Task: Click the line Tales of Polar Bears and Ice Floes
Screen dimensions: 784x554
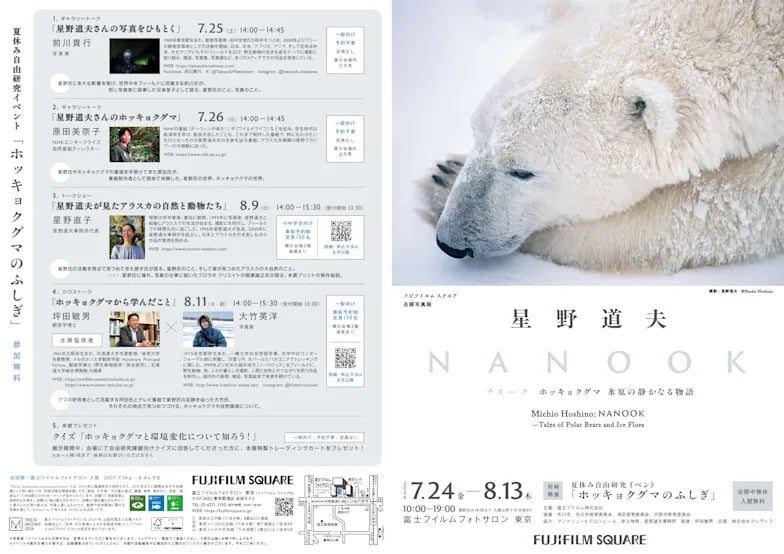Action: click(x=590, y=424)
